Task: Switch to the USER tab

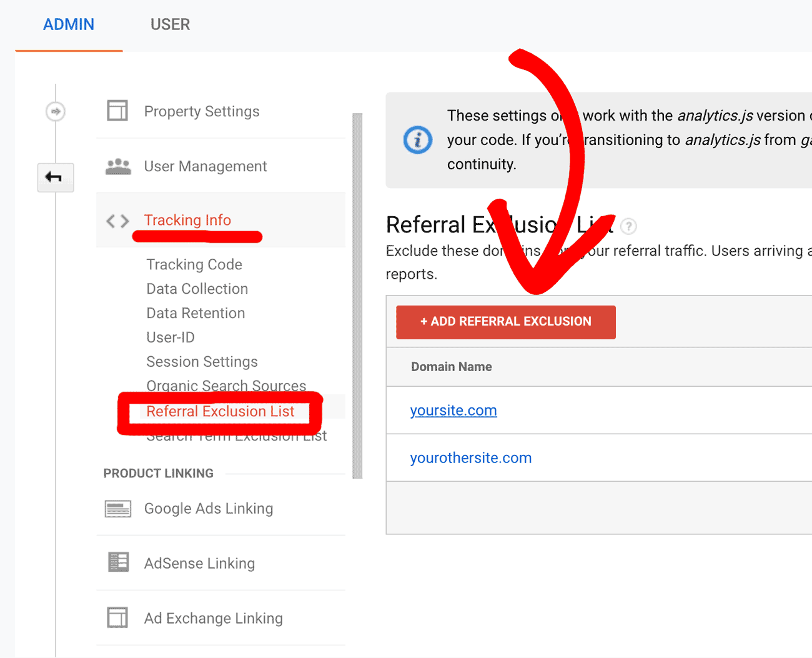Action: coord(170,24)
